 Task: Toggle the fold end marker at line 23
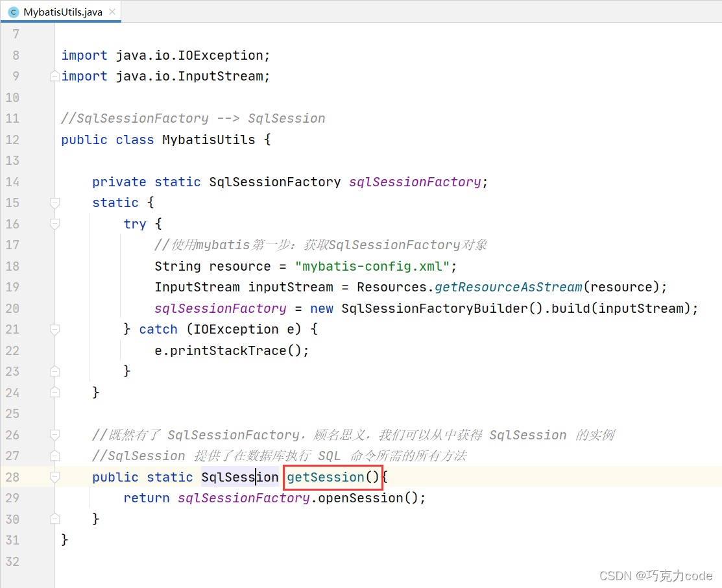tap(54, 371)
